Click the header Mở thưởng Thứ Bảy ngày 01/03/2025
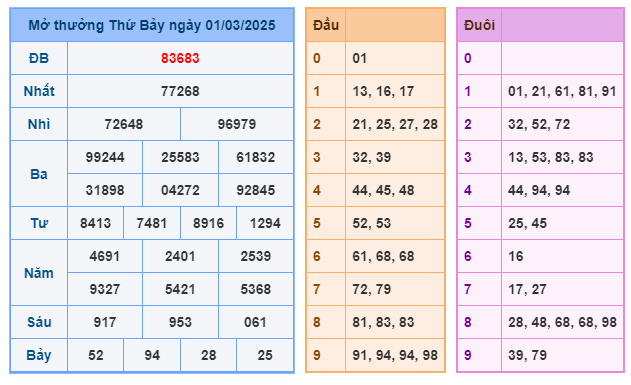The image size is (631, 385). [152, 25]
